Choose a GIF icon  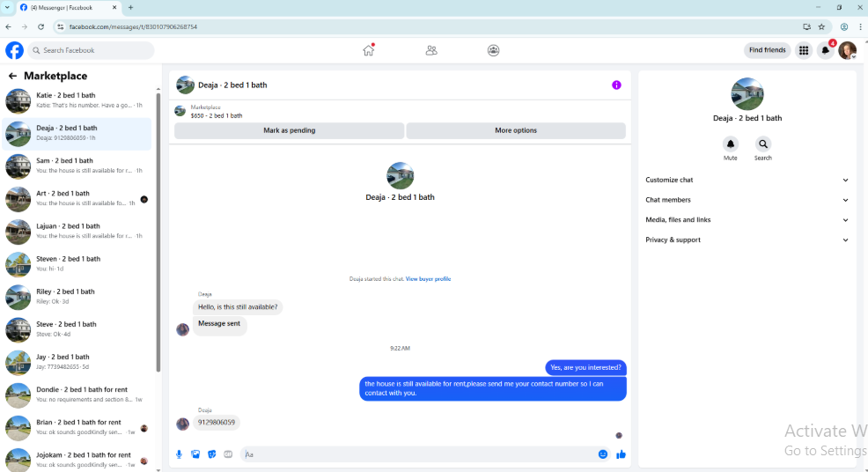click(x=228, y=454)
